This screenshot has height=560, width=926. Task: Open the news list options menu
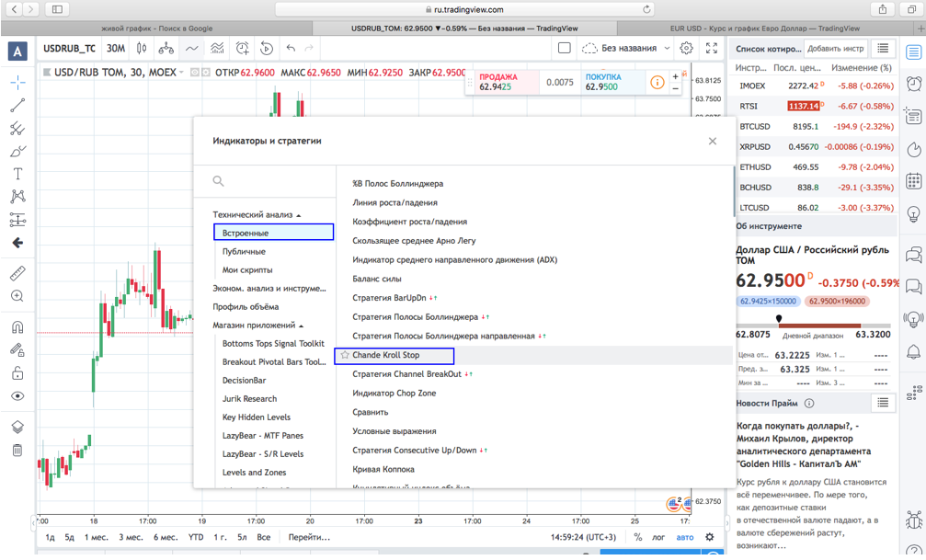coord(883,403)
